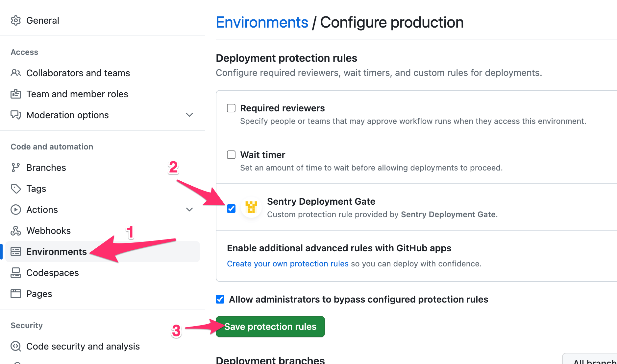Image resolution: width=617 pixels, height=364 pixels.
Task: Toggle Allow administrators to bypass checkbox
Action: 220,299
